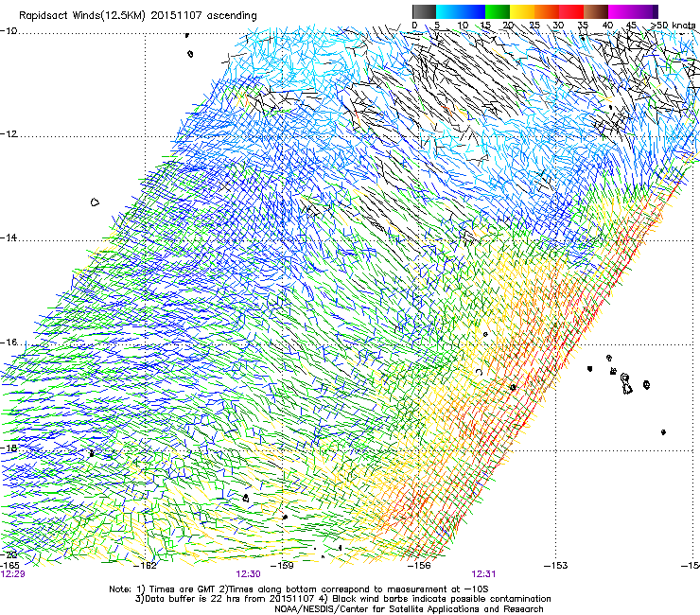Select the red 30-35 knots legend swatch
The width and height of the screenshot is (700, 615).
[571, 11]
